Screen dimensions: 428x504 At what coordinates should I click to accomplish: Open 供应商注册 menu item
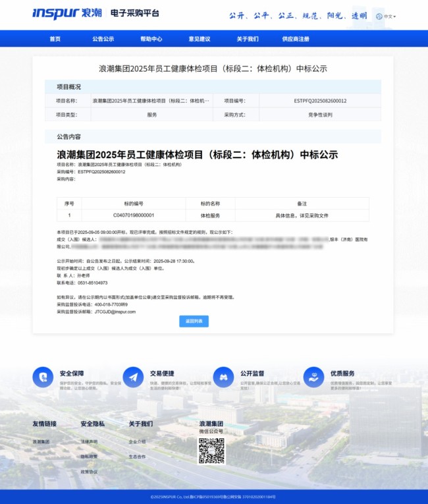[x=296, y=39]
